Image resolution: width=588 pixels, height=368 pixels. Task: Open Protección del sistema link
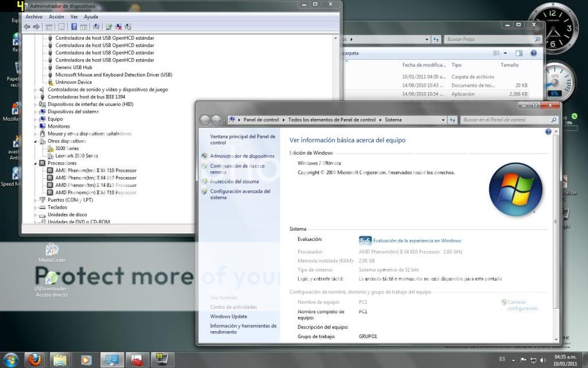[x=234, y=181]
